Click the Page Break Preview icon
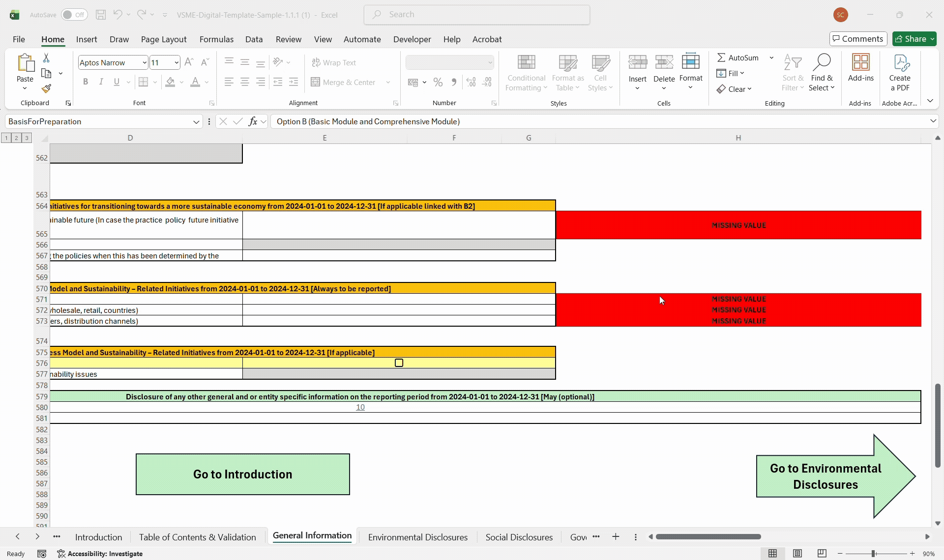This screenshot has height=560, width=944. click(x=822, y=554)
